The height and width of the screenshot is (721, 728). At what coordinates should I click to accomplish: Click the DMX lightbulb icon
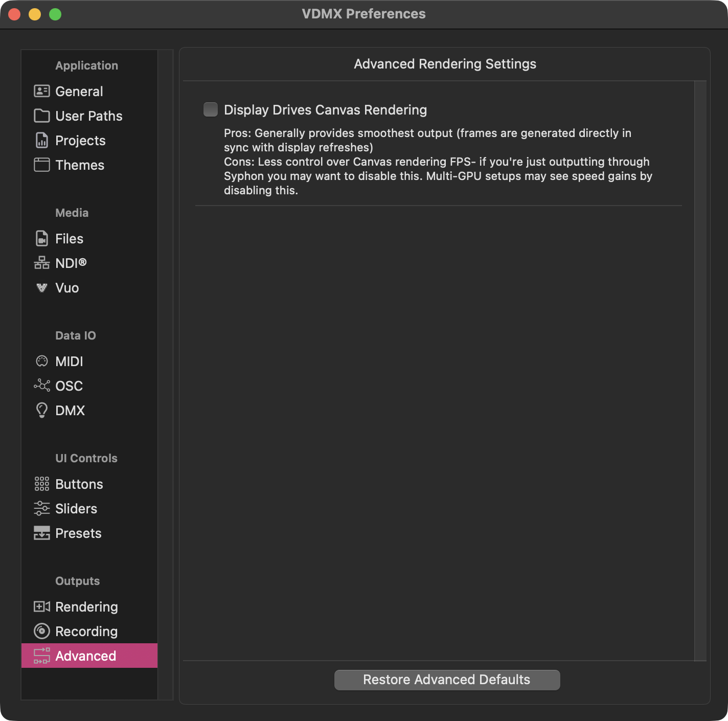point(41,410)
